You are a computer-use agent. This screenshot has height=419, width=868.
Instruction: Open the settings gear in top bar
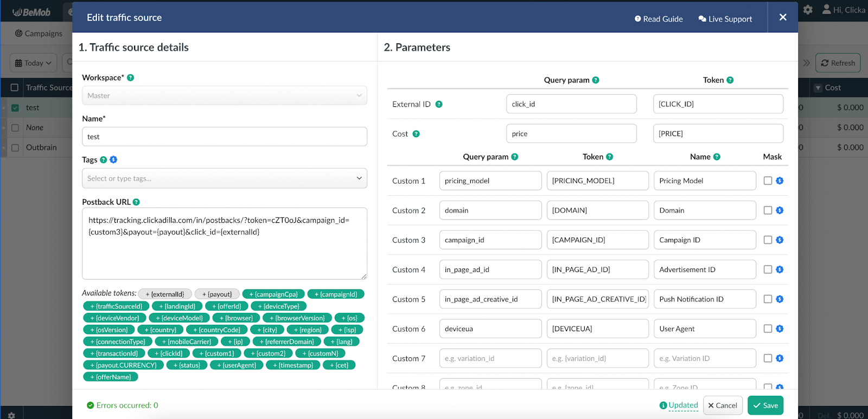(808, 10)
